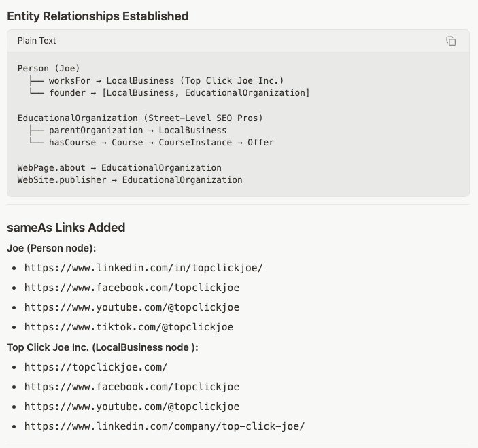Click the linkedin.com/in/topclickjoe/ URL
The width and height of the screenshot is (478, 448).
[143, 268]
